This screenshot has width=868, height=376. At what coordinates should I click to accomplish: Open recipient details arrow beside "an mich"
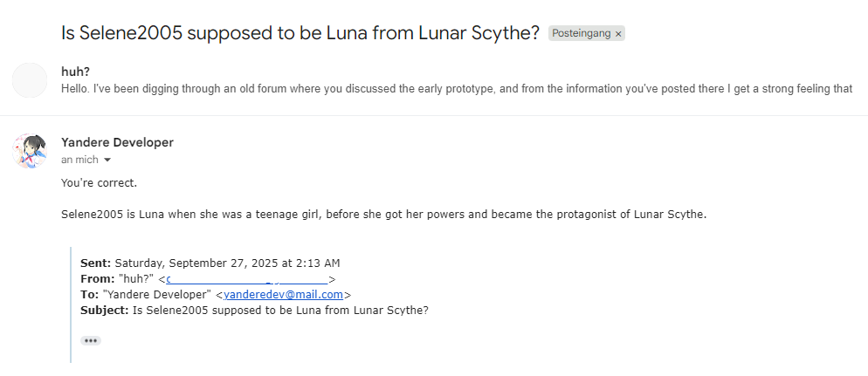(107, 161)
